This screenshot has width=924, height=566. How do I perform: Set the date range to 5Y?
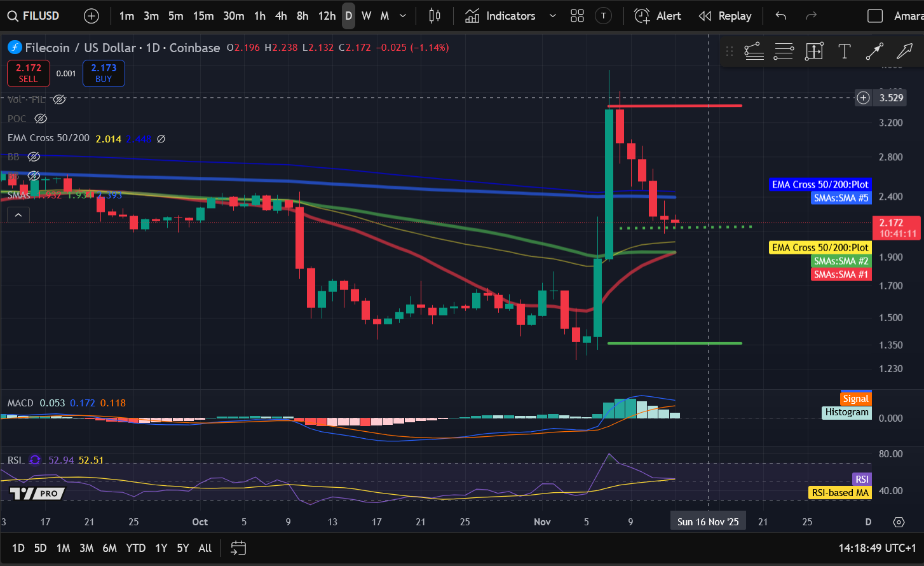[183, 548]
